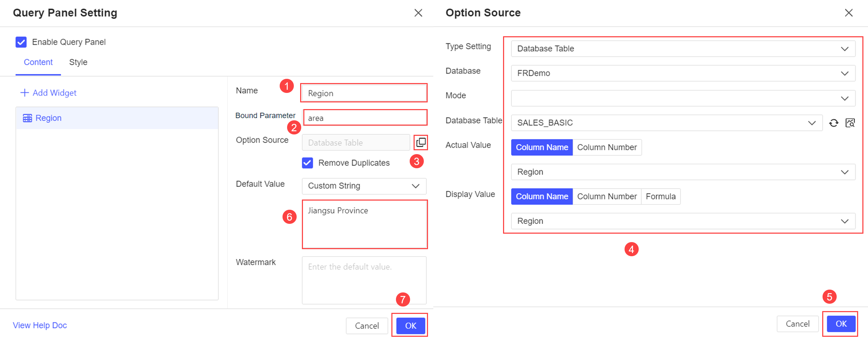Close the Query Panel Setting dialog
This screenshot has height=341, width=868.
[x=418, y=13]
